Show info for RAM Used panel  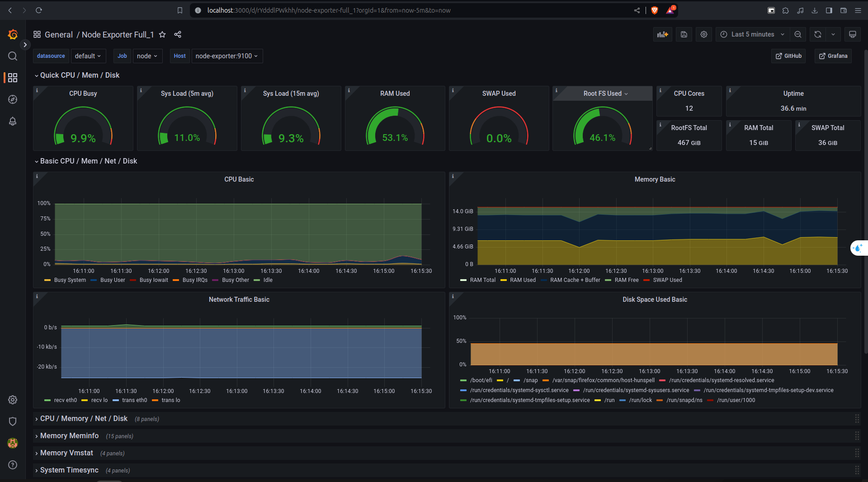349,90
